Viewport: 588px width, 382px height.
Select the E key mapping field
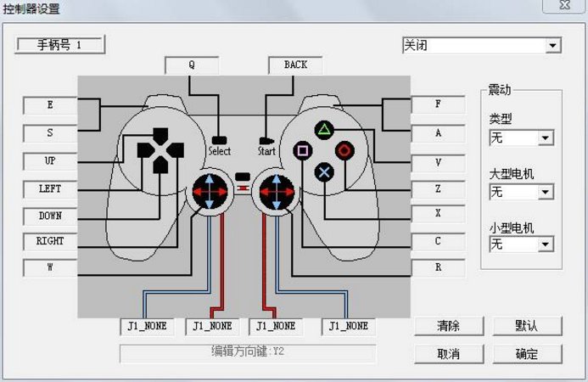(x=50, y=105)
